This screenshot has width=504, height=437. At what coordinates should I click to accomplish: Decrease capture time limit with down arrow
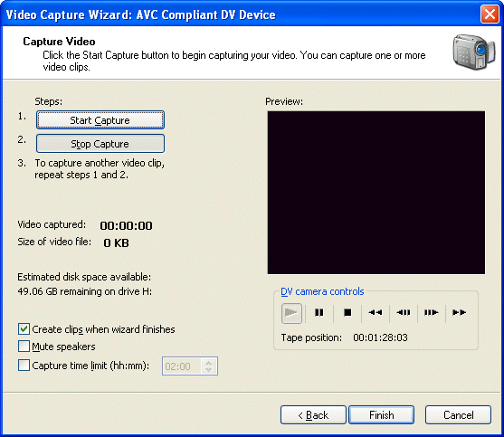pos(209,369)
